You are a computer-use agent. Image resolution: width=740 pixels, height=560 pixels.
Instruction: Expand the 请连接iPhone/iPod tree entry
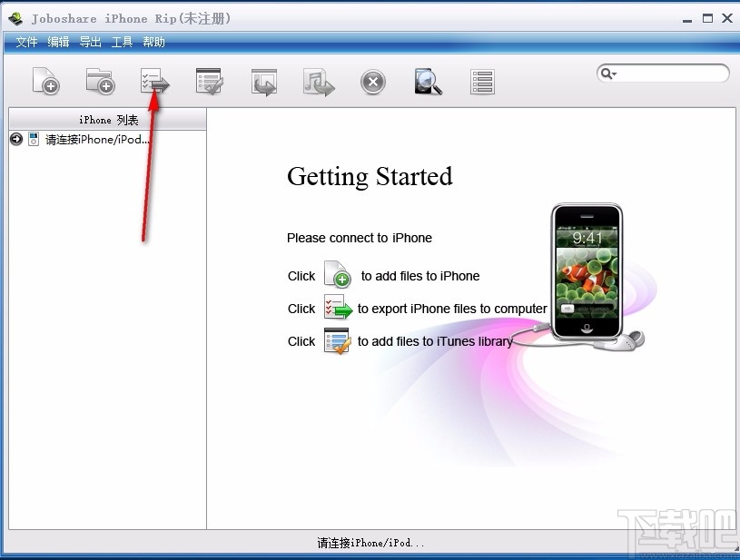[16, 139]
